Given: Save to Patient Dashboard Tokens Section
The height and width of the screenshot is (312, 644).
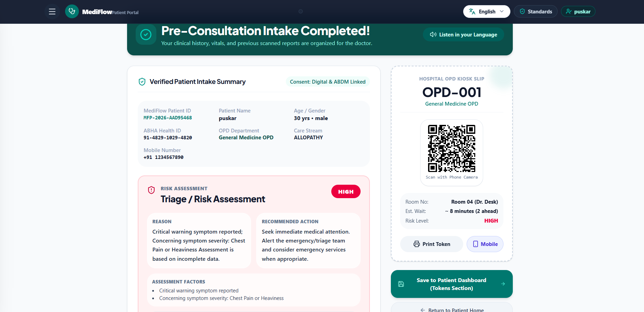Looking at the screenshot, I should click(x=452, y=284).
